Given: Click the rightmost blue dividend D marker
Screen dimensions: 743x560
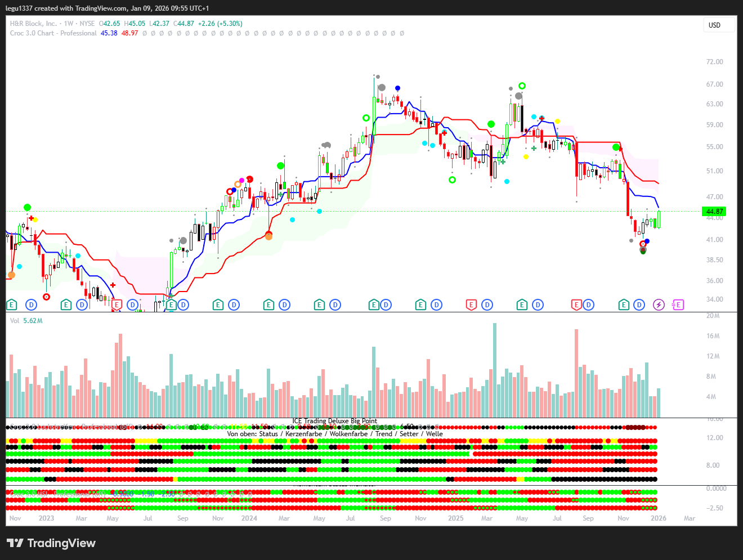Looking at the screenshot, I should point(639,305).
